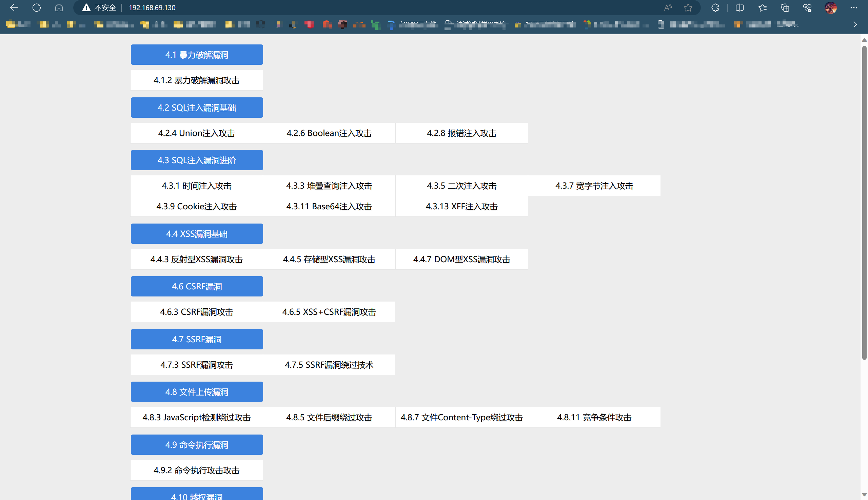Click the scroll down arrow on scrollbar
The width and height of the screenshot is (868, 500).
pos(864,495)
